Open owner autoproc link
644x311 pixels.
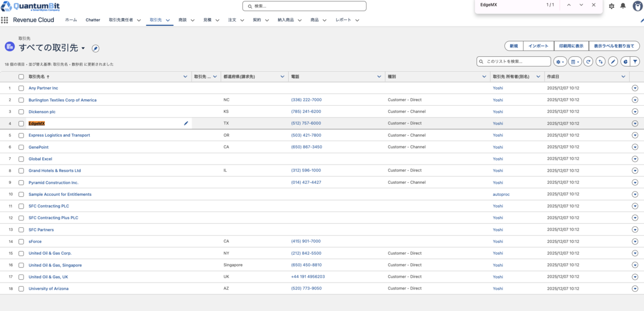(x=501, y=194)
